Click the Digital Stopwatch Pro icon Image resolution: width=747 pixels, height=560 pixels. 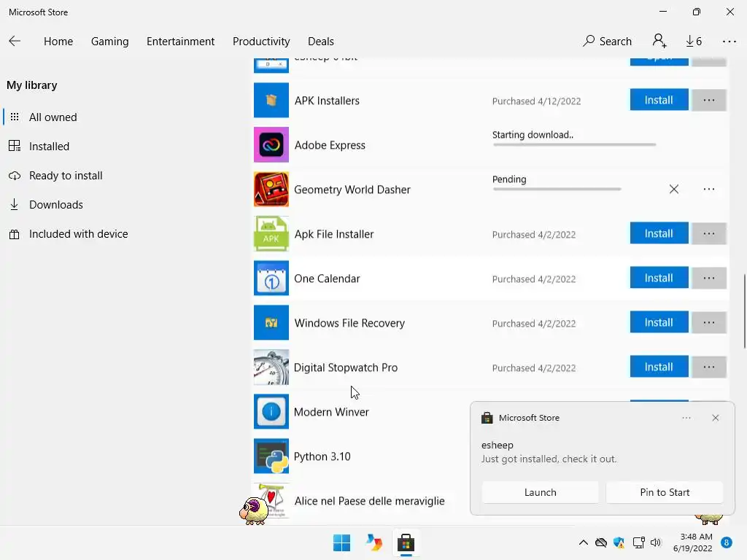(271, 367)
